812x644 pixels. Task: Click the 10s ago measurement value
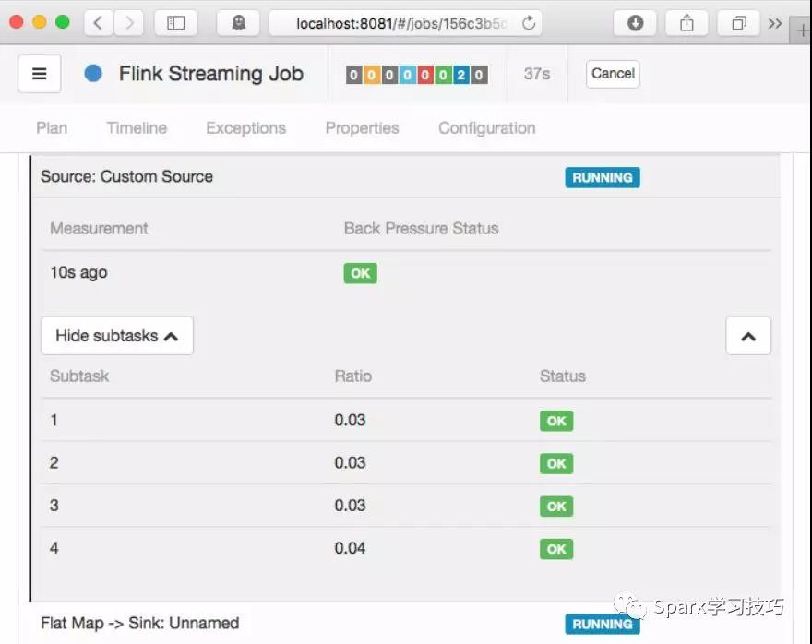coord(78,272)
